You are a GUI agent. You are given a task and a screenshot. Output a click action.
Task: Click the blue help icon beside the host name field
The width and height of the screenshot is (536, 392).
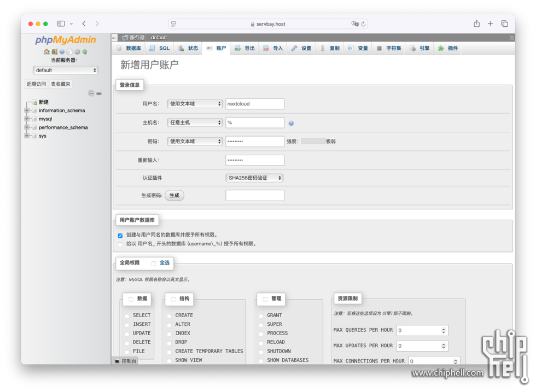[291, 124]
